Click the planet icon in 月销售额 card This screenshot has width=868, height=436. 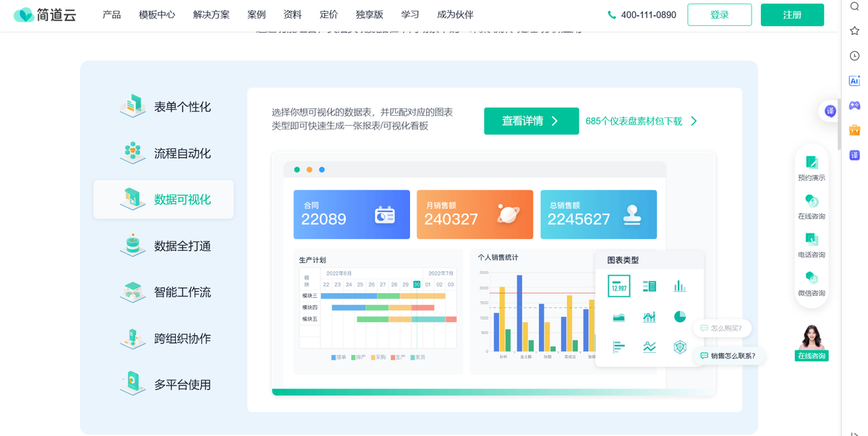[509, 214]
